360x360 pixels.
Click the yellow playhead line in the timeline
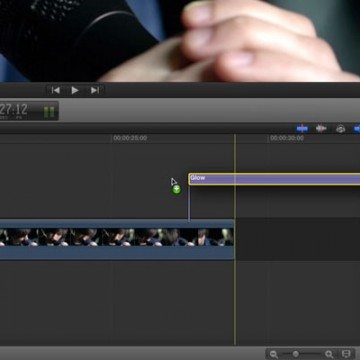click(x=235, y=240)
